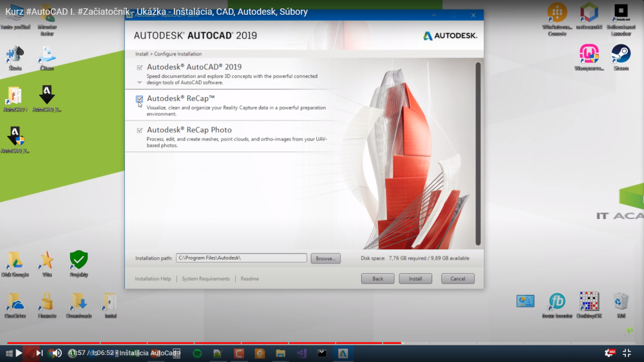Toggle the Autodesk ReCap checkbox

140,99
